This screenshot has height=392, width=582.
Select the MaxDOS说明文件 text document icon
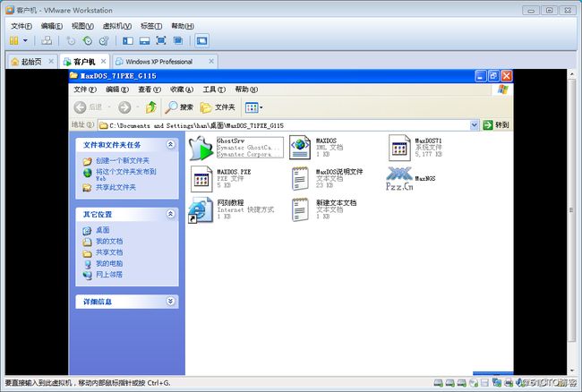(300, 179)
